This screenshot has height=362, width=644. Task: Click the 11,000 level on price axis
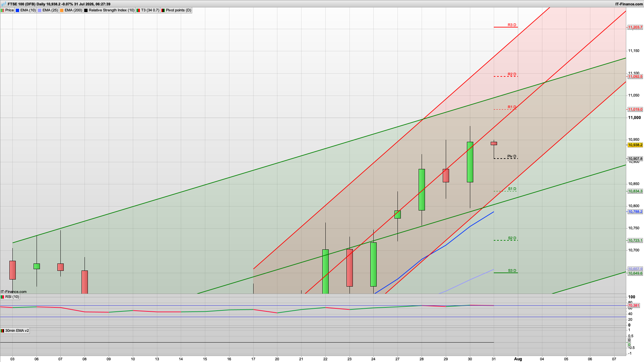tap(634, 118)
